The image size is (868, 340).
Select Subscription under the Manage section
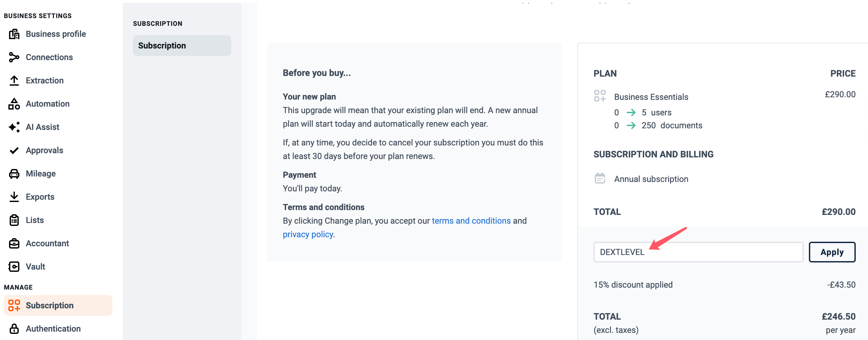[x=58, y=306]
